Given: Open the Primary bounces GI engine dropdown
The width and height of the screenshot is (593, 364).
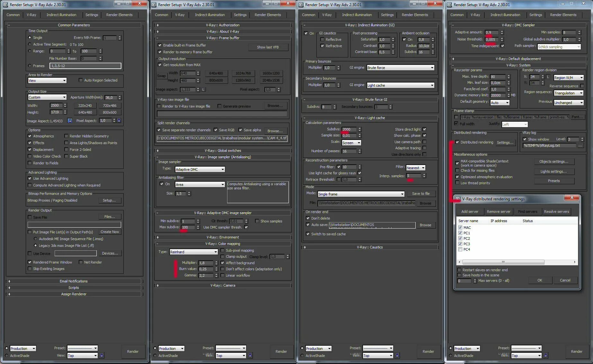Looking at the screenshot, I should point(401,68).
